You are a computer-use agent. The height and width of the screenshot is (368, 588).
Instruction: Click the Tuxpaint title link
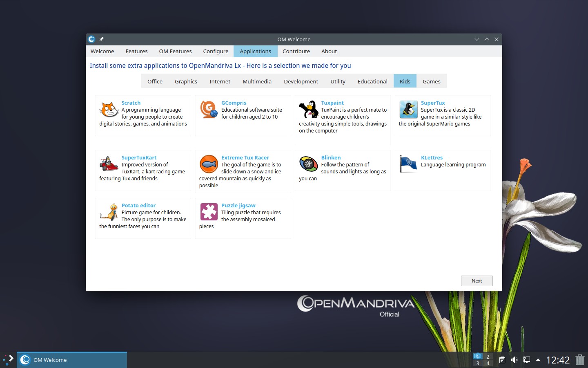click(x=332, y=103)
